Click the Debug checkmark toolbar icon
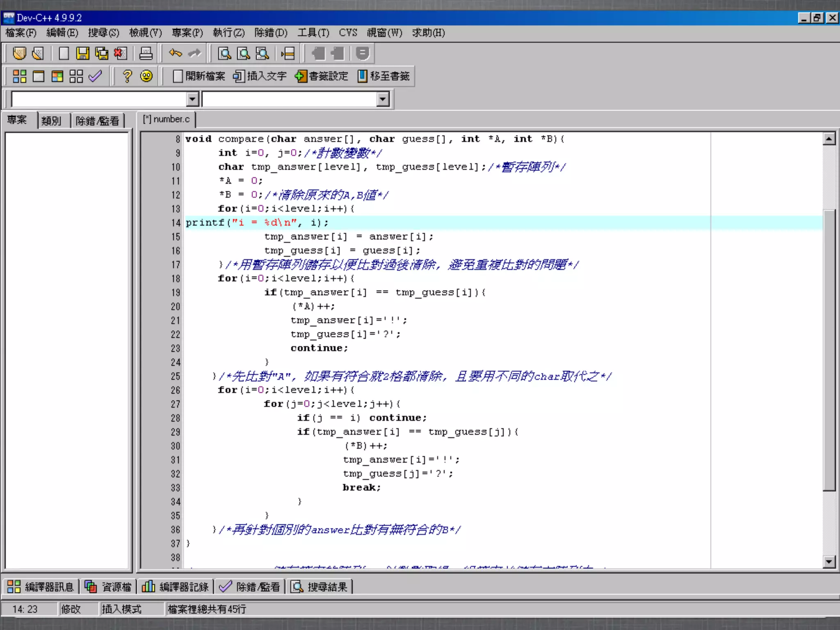840x630 pixels. pos(95,76)
